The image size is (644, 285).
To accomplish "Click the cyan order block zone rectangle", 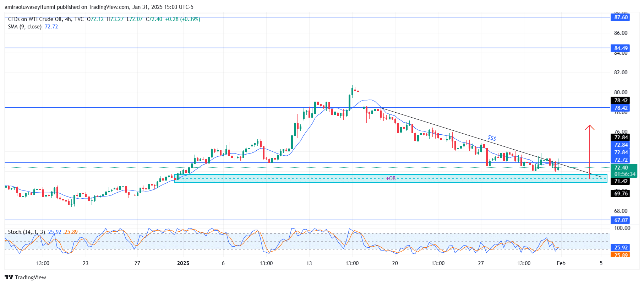I will (x=391, y=178).
